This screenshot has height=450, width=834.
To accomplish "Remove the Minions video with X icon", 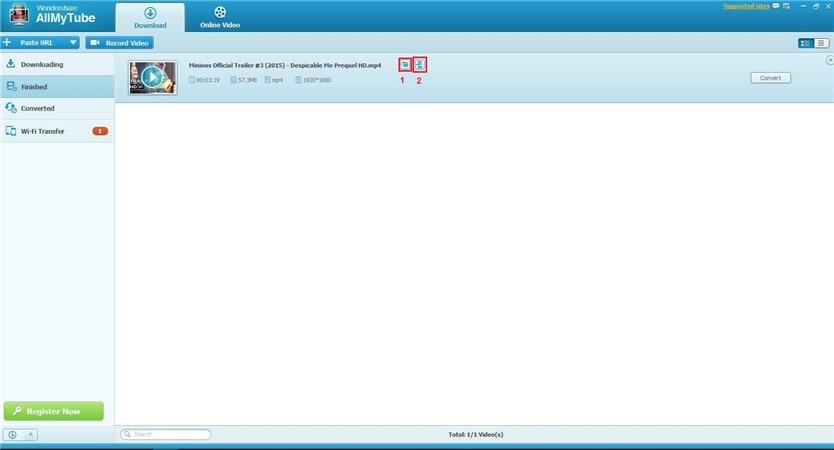I will (830, 60).
